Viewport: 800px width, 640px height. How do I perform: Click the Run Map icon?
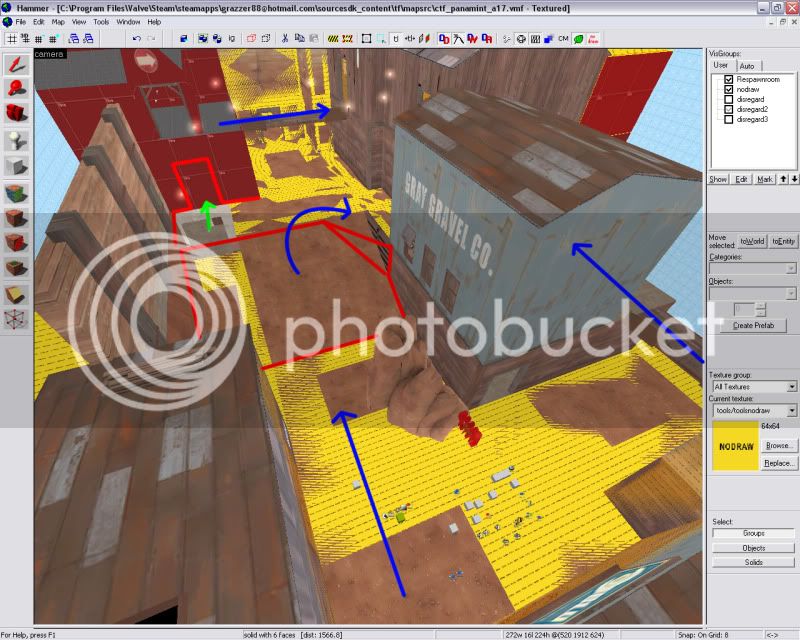(x=593, y=39)
